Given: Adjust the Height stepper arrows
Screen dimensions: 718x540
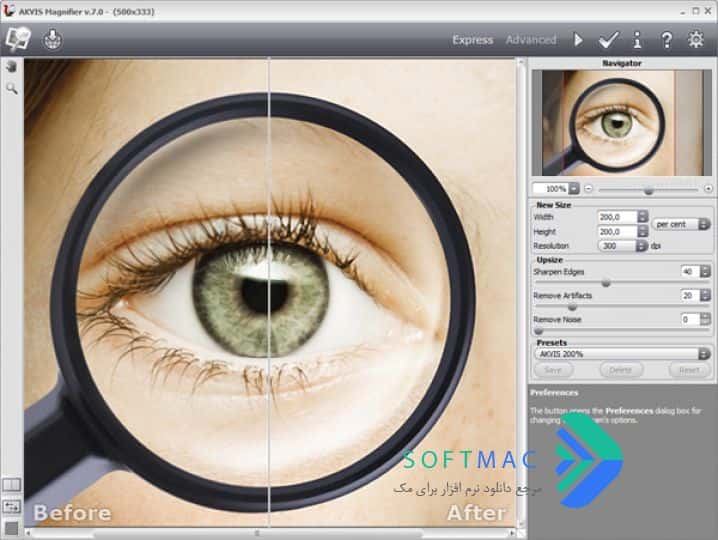Looking at the screenshot, I should click(x=642, y=232).
